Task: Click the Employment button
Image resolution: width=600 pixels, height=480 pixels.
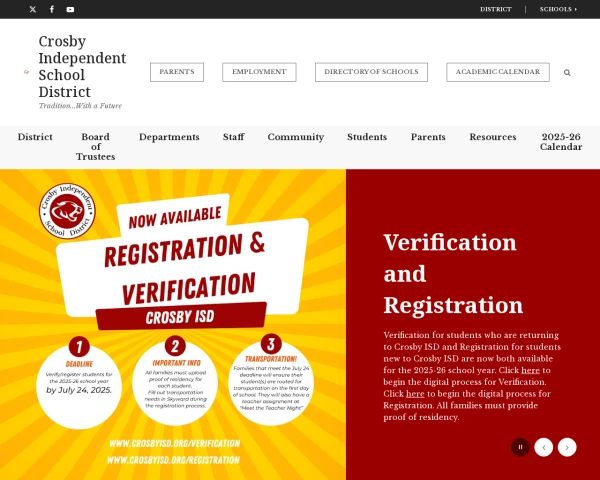Action: coord(259,72)
